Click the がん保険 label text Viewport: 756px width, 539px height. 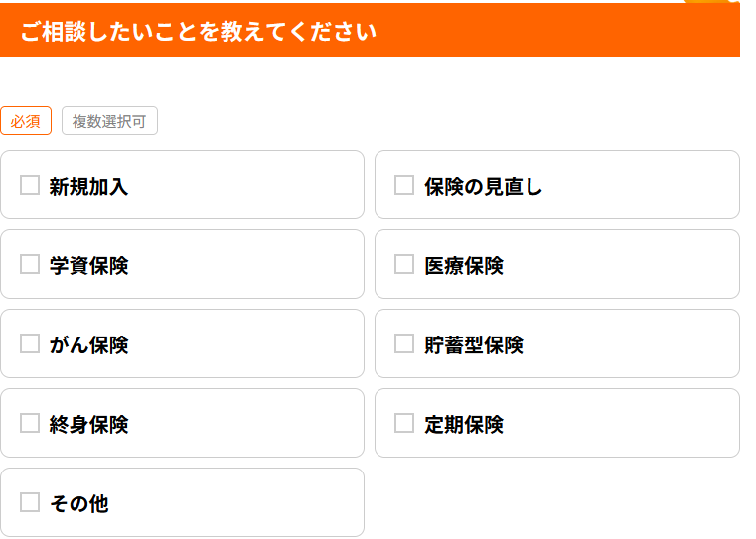pos(88,344)
